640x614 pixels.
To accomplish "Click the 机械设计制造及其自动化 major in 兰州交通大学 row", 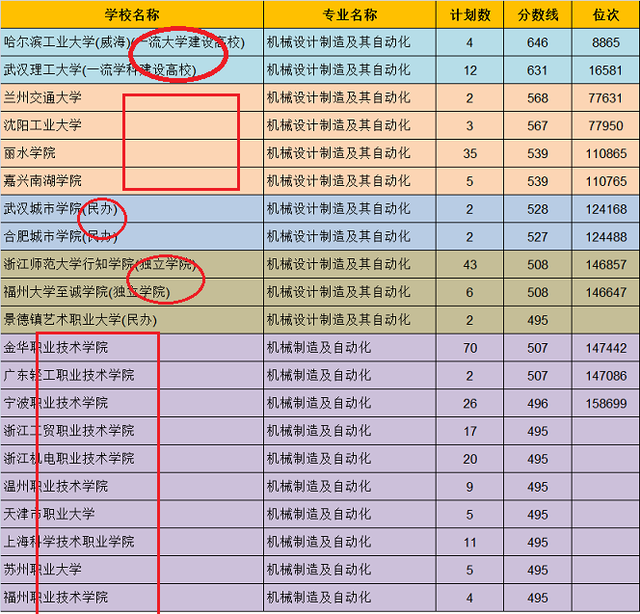I will coord(338,98).
